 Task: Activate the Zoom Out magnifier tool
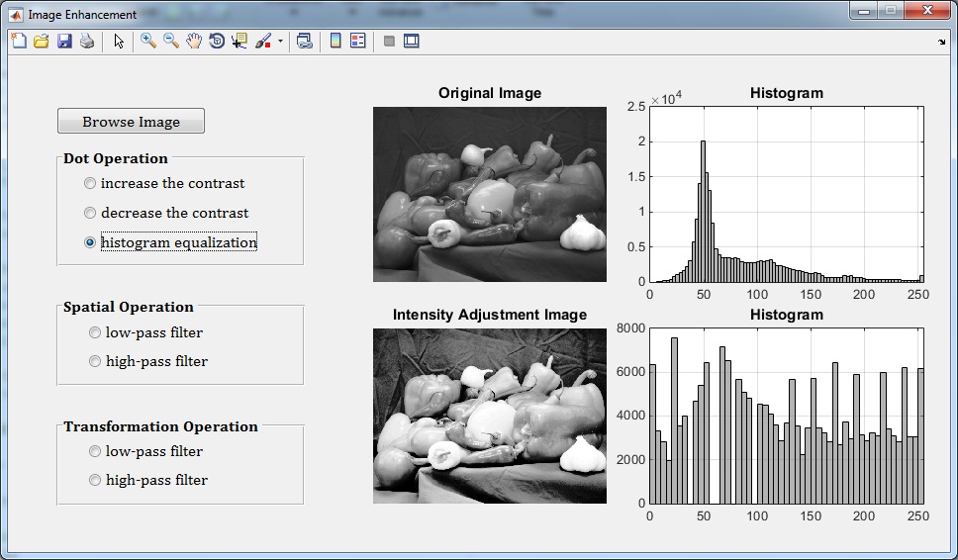[171, 41]
